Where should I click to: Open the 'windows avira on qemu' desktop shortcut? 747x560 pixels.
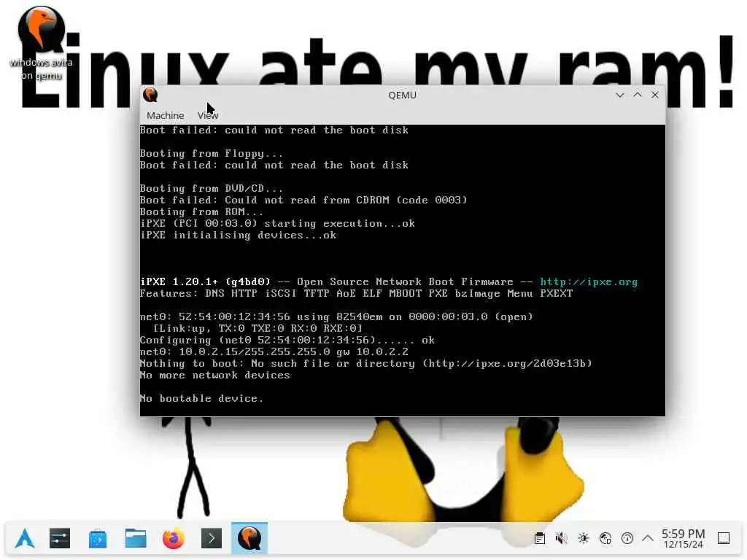(x=41, y=44)
